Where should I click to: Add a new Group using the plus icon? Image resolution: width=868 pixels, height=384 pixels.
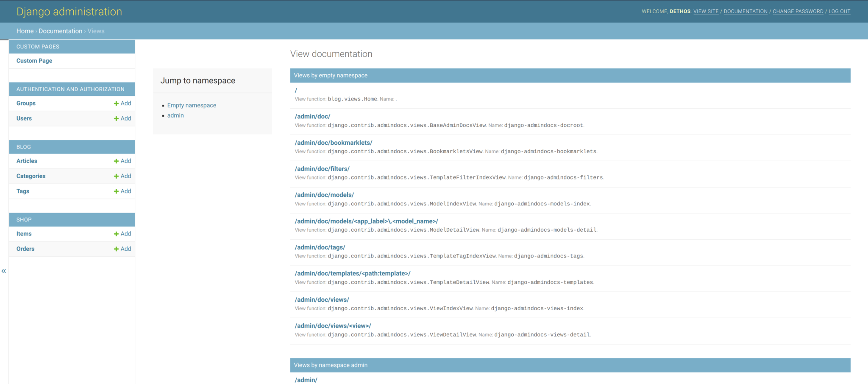pos(122,103)
